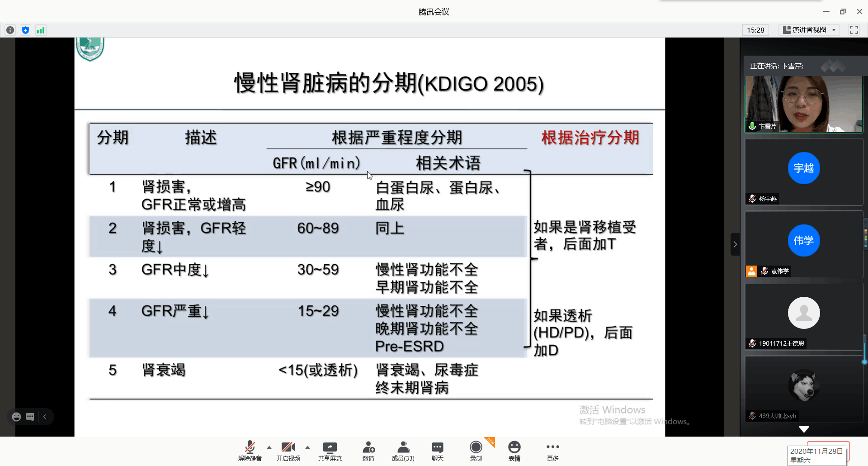868x466 pixels.
Task: Open the Members (成员) list
Action: (x=403, y=451)
